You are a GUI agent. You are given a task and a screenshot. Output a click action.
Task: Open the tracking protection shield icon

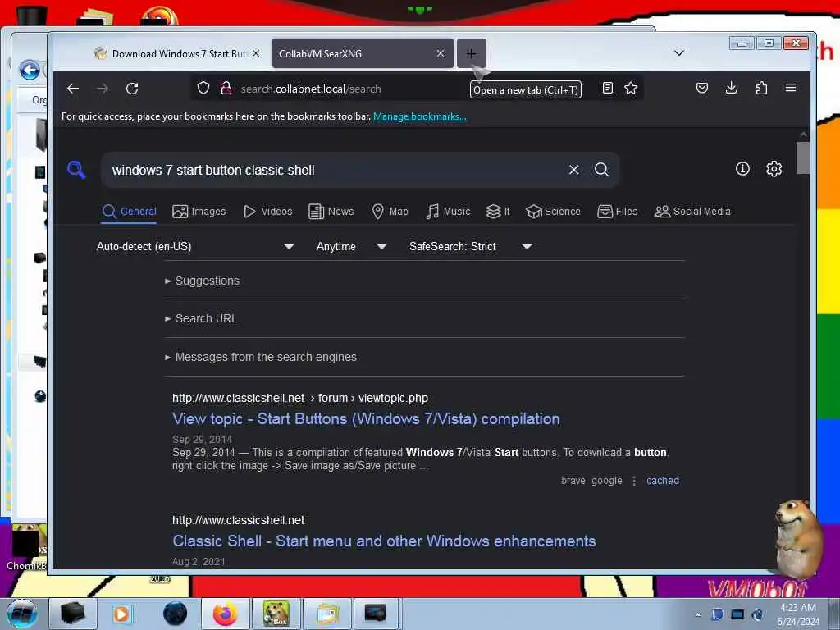pos(203,88)
